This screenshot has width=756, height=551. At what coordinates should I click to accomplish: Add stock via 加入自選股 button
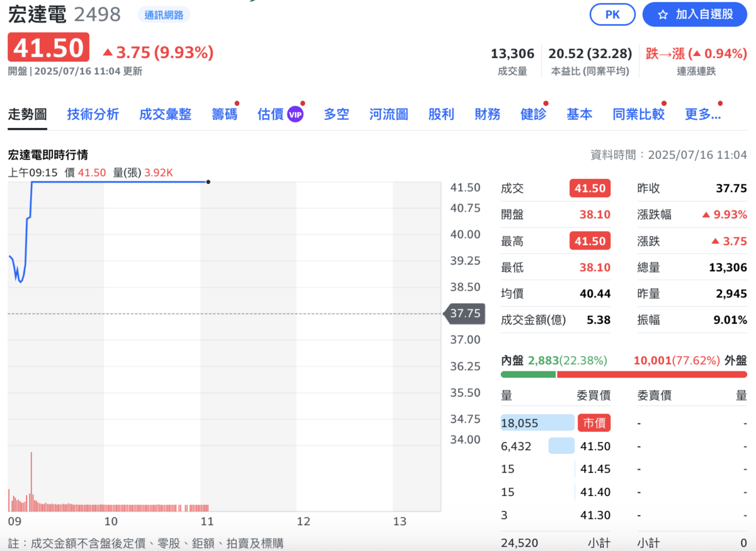(695, 14)
